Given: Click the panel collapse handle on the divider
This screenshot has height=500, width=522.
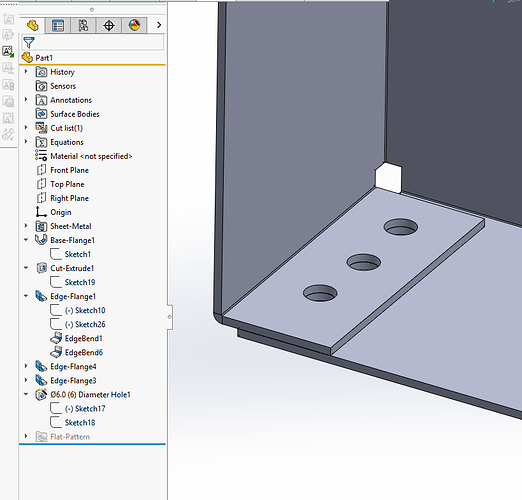Looking at the screenshot, I should (170, 317).
